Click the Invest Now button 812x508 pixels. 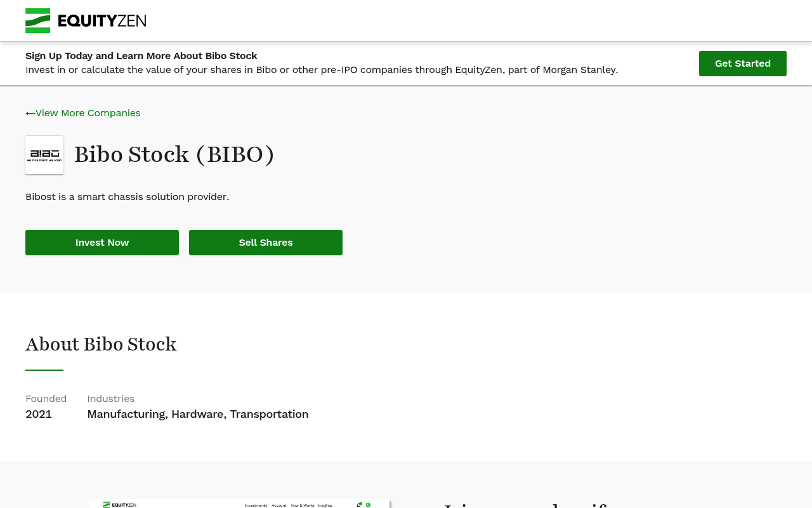tap(102, 243)
